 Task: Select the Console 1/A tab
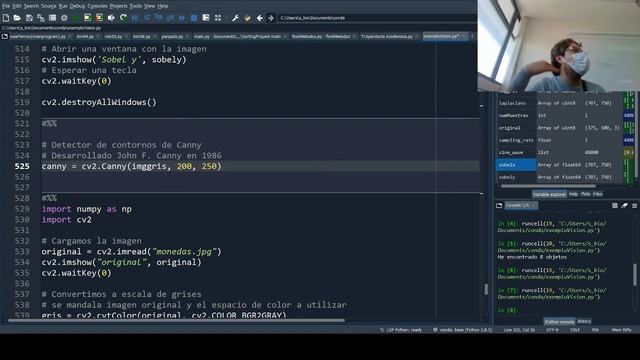521,205
